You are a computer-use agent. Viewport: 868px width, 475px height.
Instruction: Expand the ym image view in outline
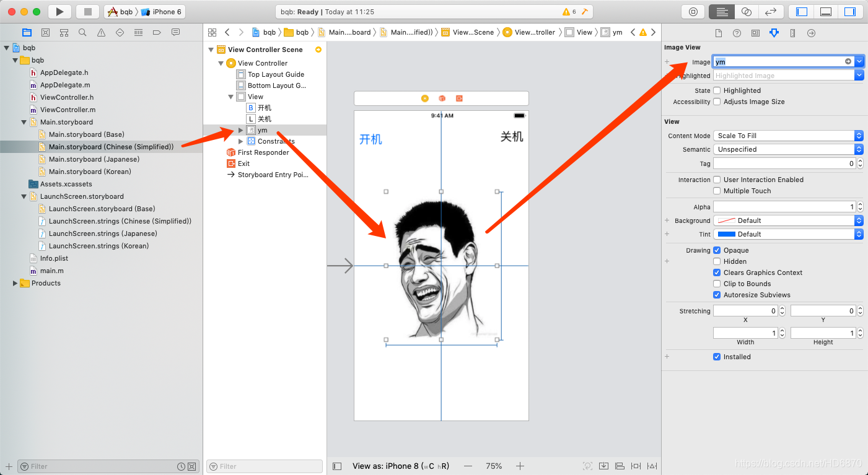click(x=241, y=130)
